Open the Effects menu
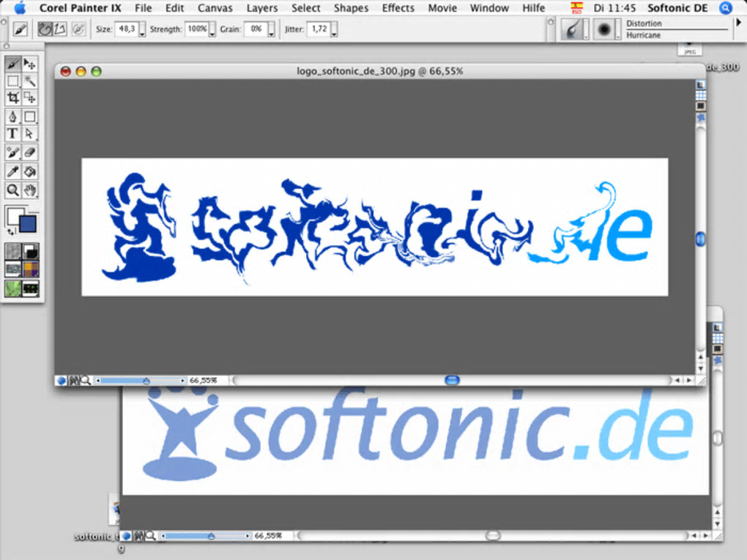Viewport: 747px width, 560px height. tap(398, 8)
